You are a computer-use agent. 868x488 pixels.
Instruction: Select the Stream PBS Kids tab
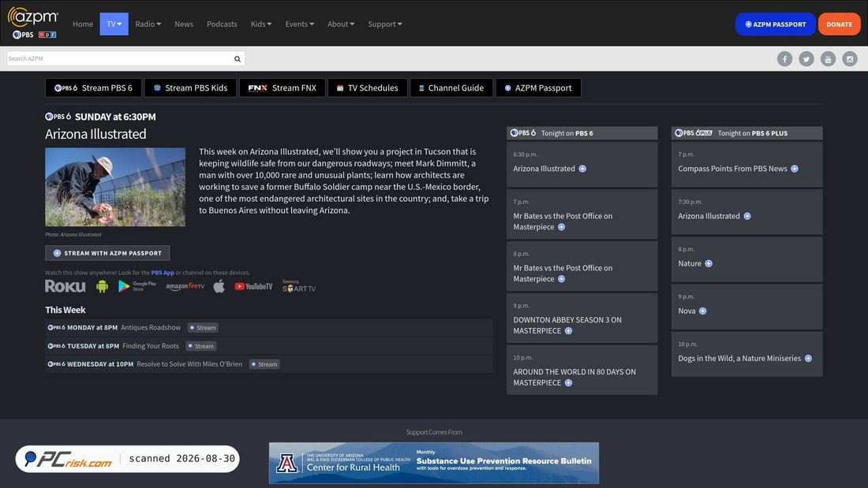190,88
